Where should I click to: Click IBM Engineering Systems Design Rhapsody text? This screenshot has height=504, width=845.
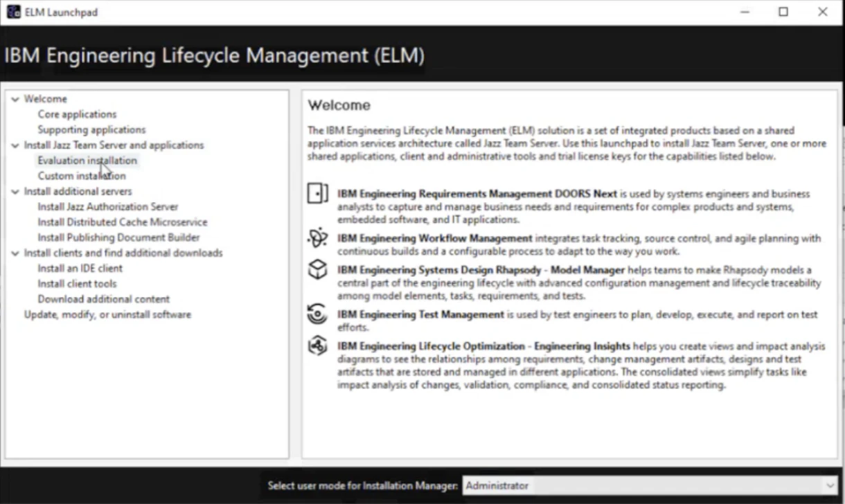click(481, 270)
